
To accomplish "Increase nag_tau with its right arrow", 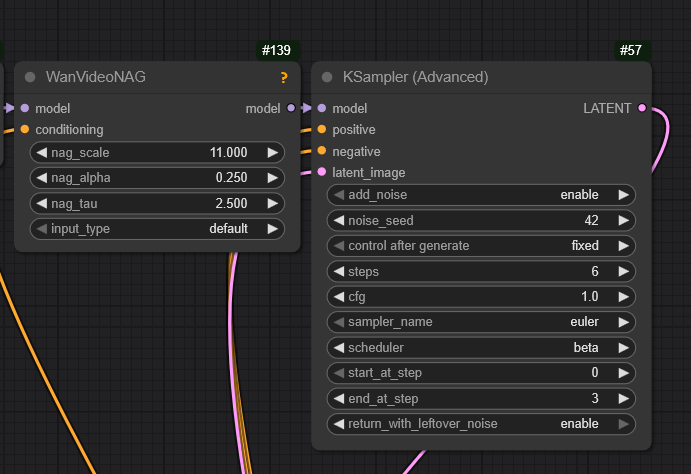I will (273, 203).
